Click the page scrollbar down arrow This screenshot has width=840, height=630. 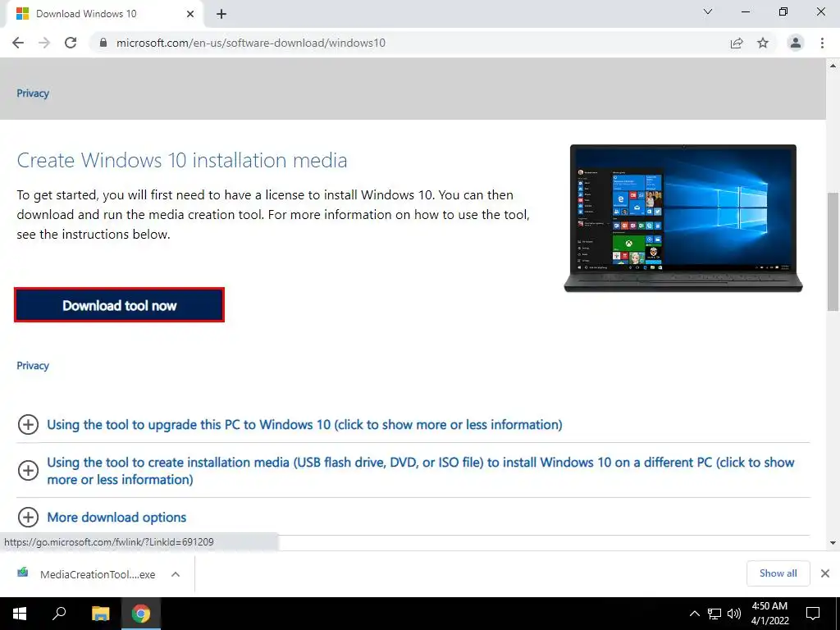[833, 543]
